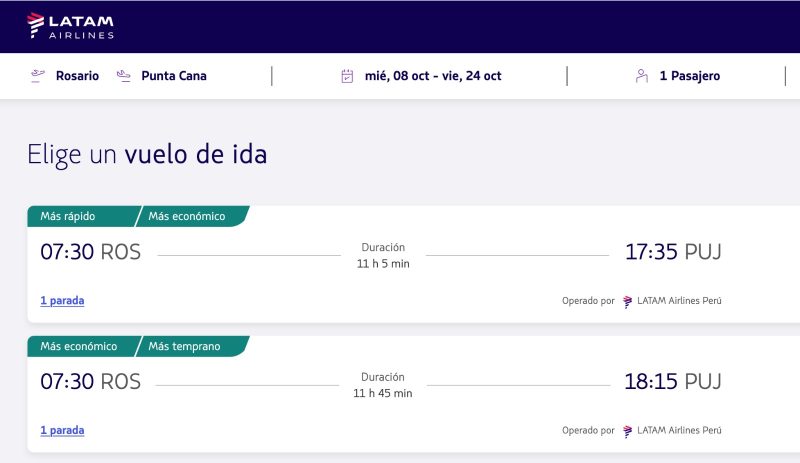This screenshot has height=463, width=800.
Task: Click the Más temprano tag
Action: pyautogui.click(x=185, y=346)
